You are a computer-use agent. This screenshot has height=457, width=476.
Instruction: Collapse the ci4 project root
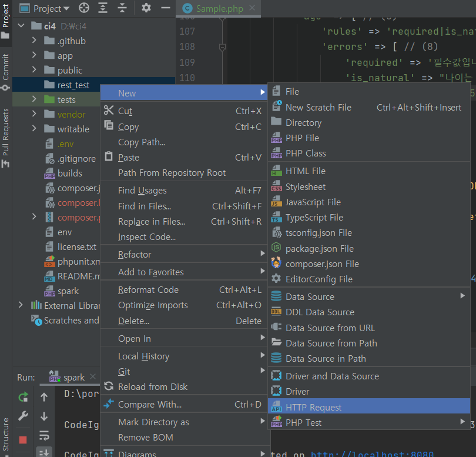pos(21,26)
